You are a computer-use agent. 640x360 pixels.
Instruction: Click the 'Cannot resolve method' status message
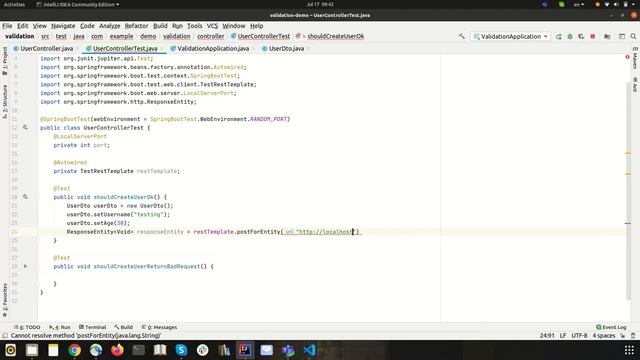86,336
